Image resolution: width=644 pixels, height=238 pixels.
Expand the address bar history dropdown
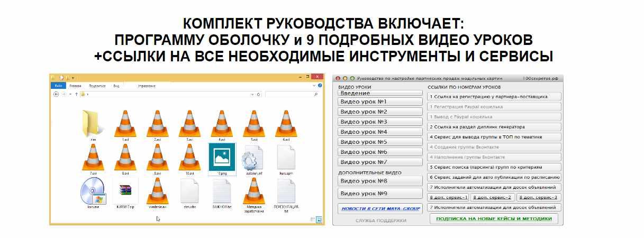[252, 94]
